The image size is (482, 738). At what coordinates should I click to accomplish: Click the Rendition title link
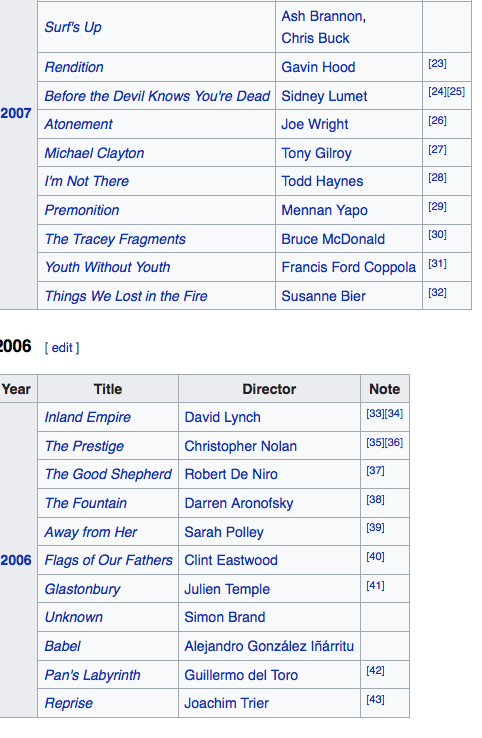tap(74, 67)
